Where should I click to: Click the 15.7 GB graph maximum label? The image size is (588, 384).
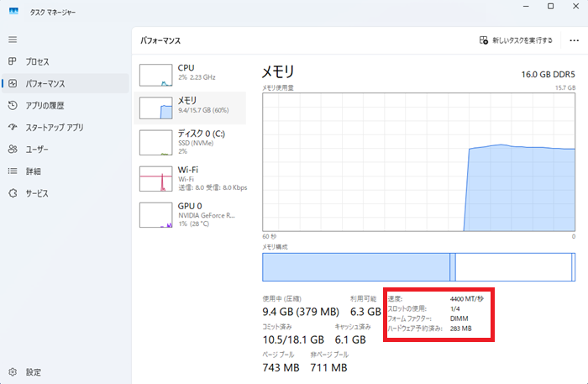(x=565, y=87)
